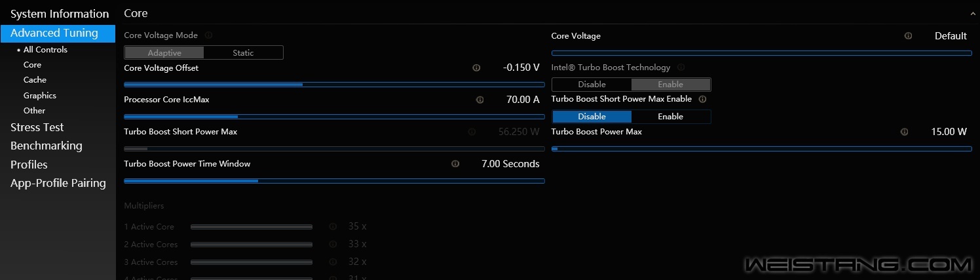980x280 pixels.
Task: Show info for Intel Turbo Boost Technology
Action: click(x=681, y=67)
